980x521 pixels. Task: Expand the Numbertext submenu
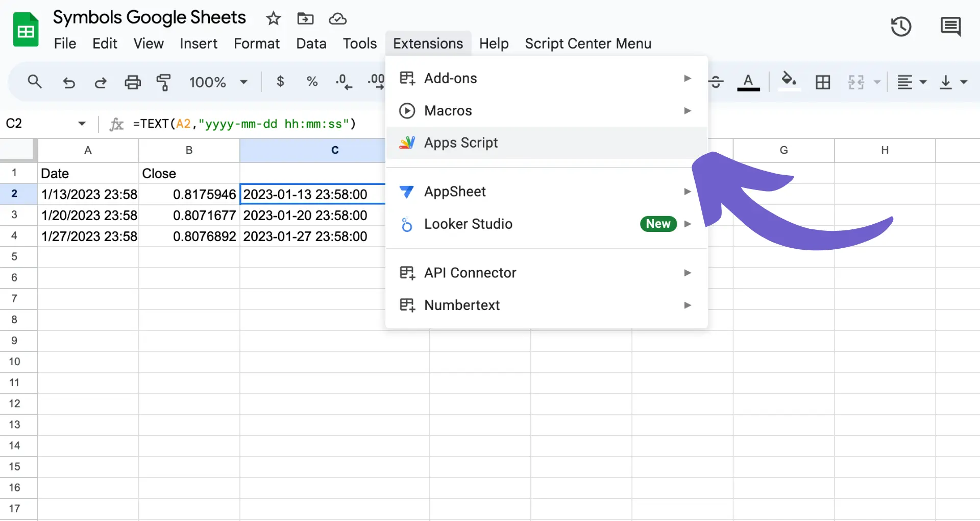point(547,305)
